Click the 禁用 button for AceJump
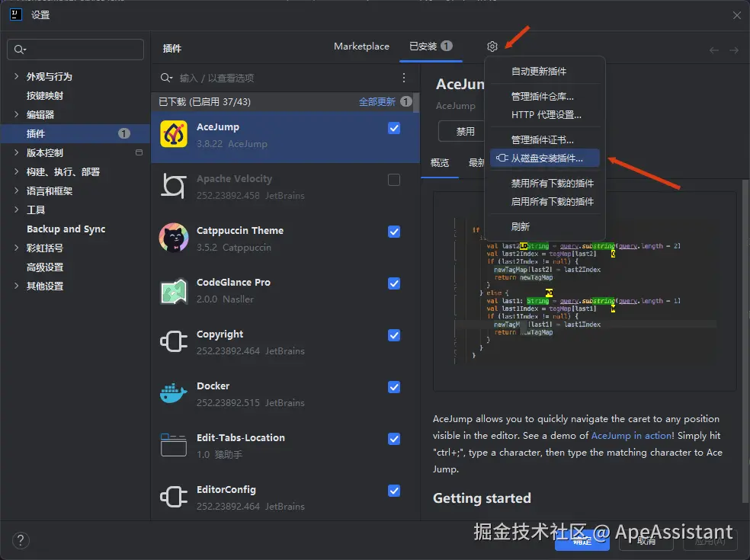 [x=462, y=131]
